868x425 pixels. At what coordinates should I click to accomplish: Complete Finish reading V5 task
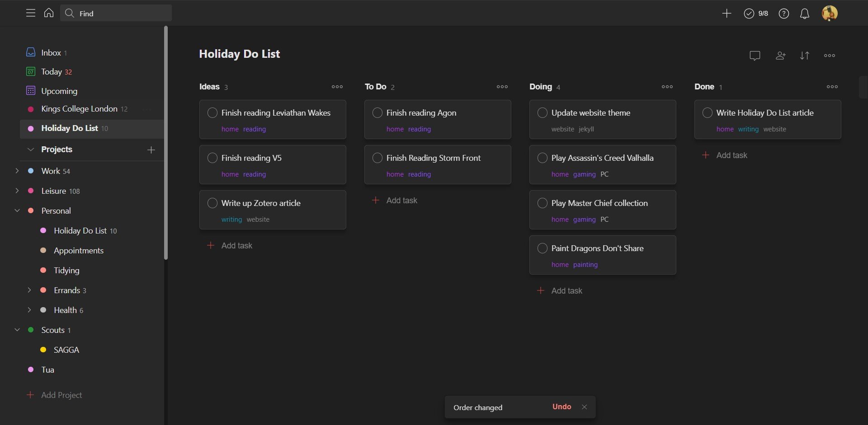tap(212, 158)
